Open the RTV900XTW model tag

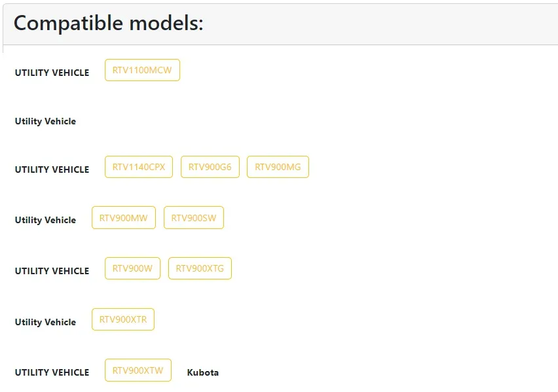(138, 370)
